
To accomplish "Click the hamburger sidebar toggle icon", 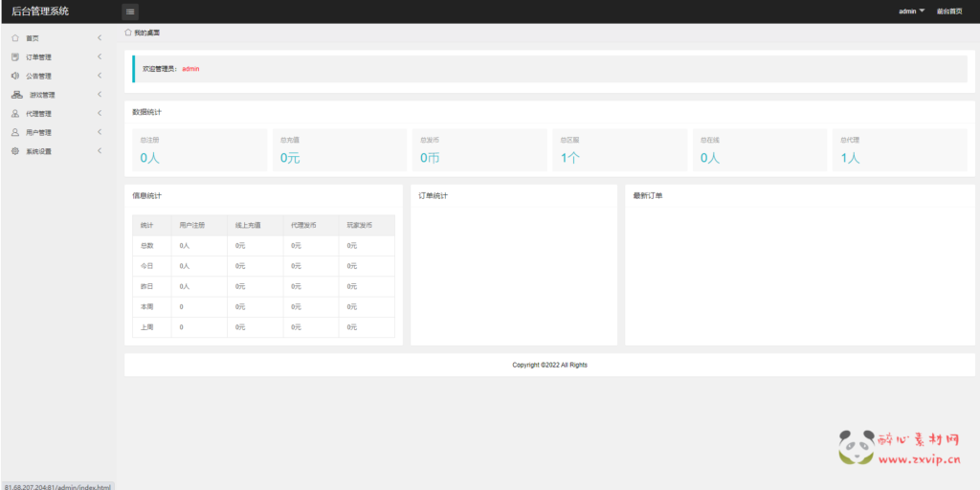I will tap(130, 11).
